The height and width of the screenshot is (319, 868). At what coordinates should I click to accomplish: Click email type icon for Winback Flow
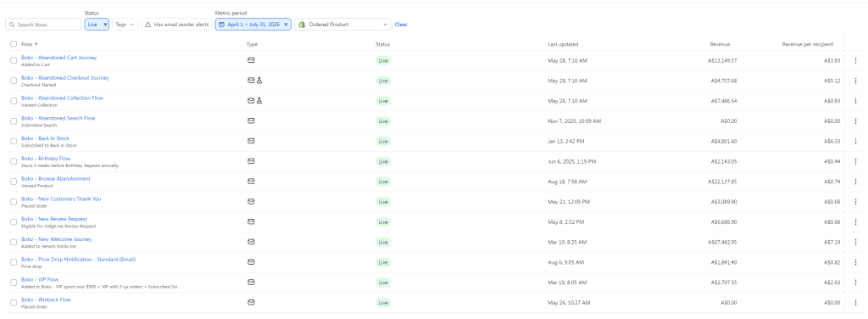251,302
